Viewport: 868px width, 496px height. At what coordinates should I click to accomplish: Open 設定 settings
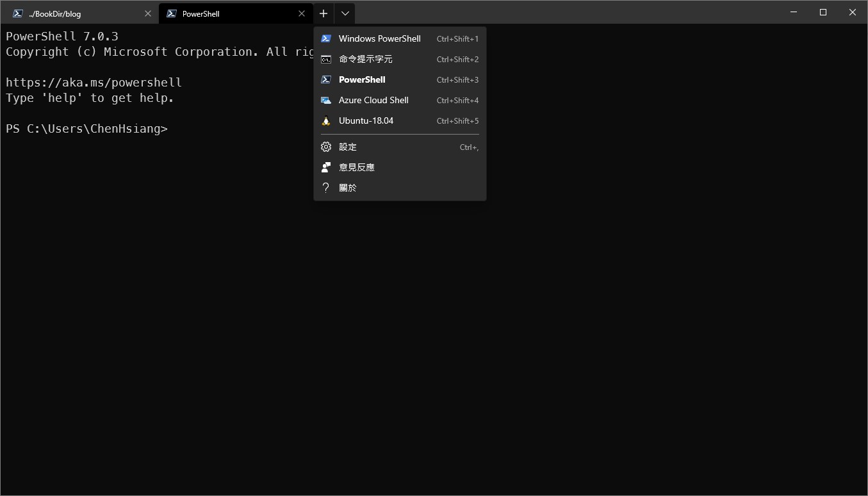click(400, 147)
